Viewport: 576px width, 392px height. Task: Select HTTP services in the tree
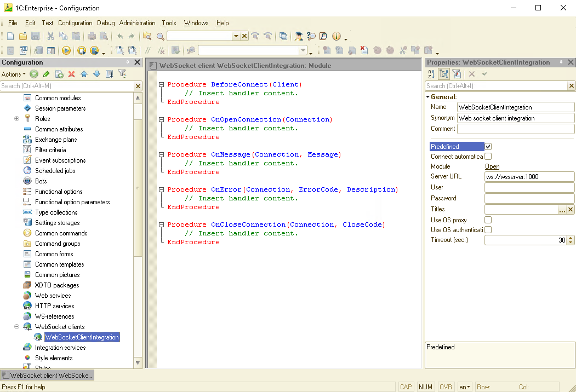tap(54, 305)
